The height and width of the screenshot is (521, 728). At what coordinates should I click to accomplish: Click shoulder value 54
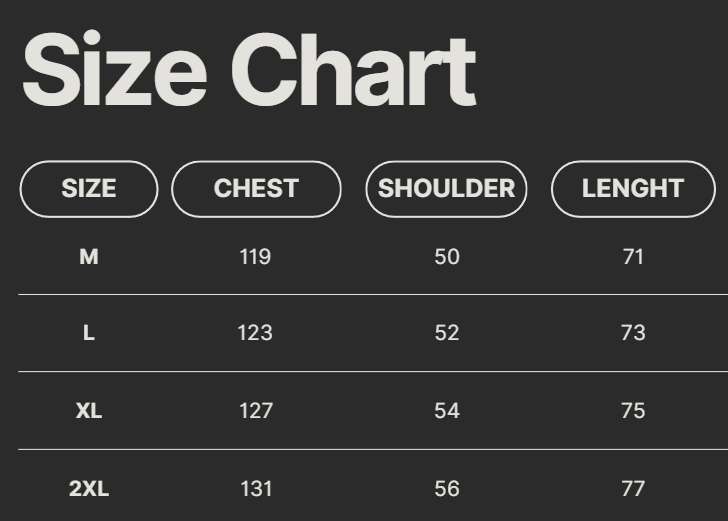(447, 411)
